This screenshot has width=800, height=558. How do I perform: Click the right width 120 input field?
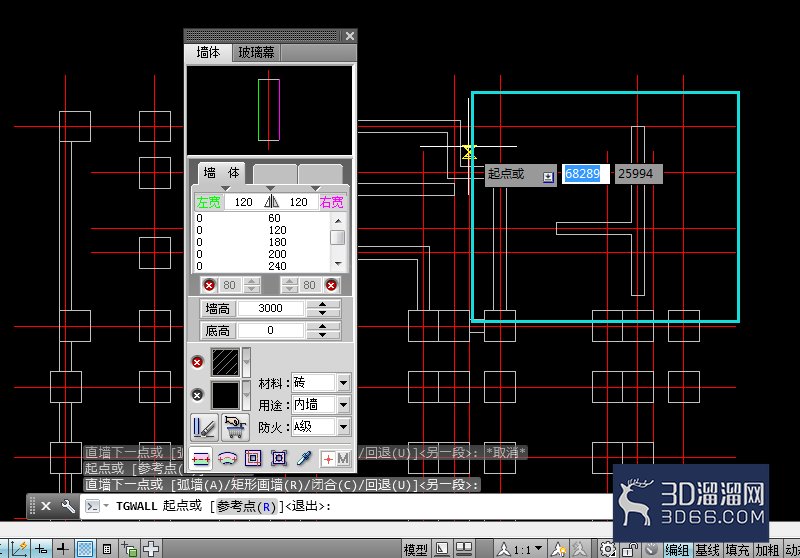click(x=299, y=202)
